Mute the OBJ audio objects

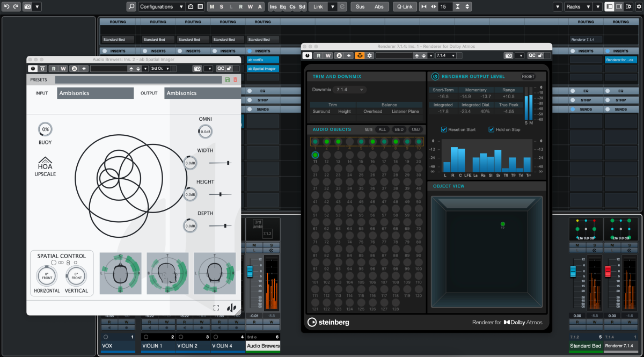[x=415, y=129]
